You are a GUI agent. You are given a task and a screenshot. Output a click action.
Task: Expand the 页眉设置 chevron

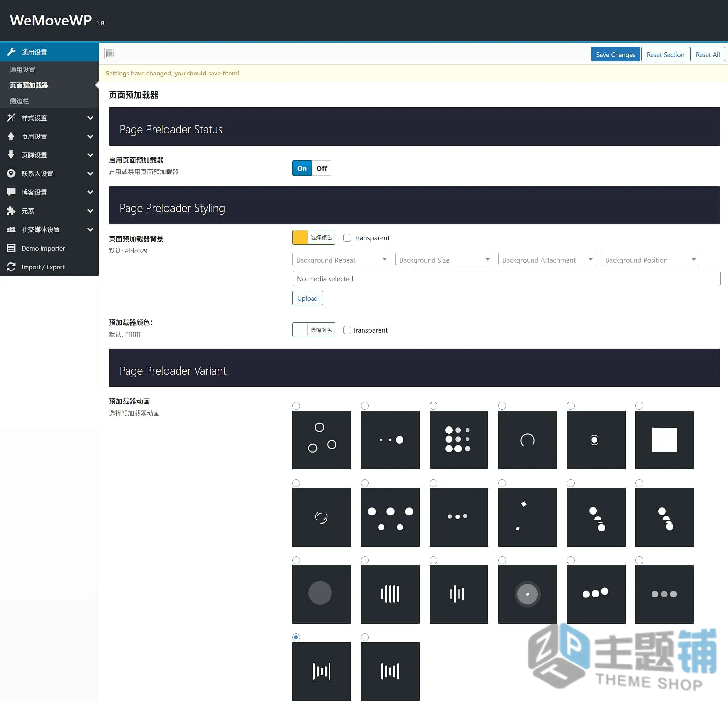click(x=90, y=136)
